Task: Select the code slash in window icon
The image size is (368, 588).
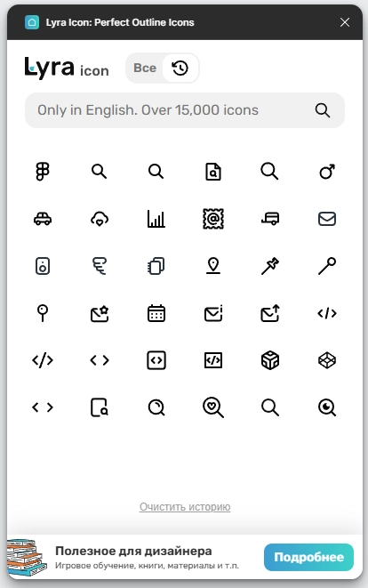Action: click(213, 360)
